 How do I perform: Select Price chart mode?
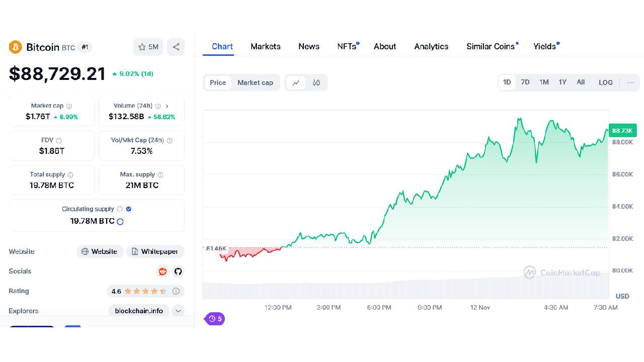pos(218,82)
